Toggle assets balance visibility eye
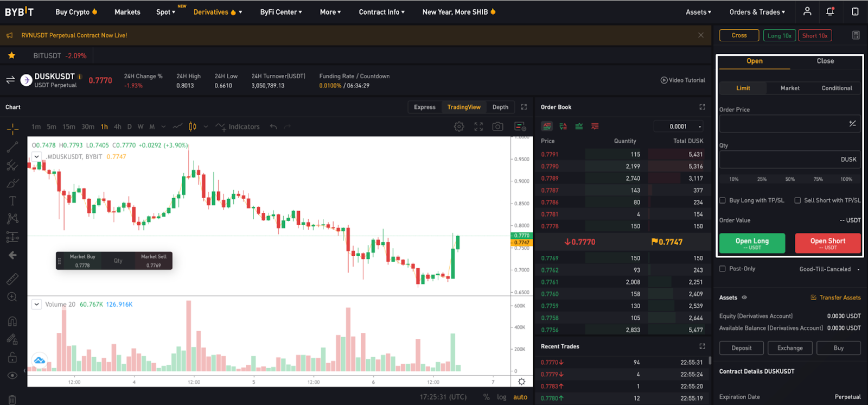Image resolution: width=868 pixels, height=405 pixels. (744, 298)
